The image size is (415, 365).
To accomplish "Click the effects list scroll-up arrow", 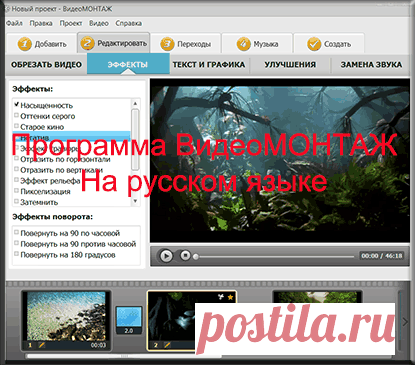I will [135, 103].
